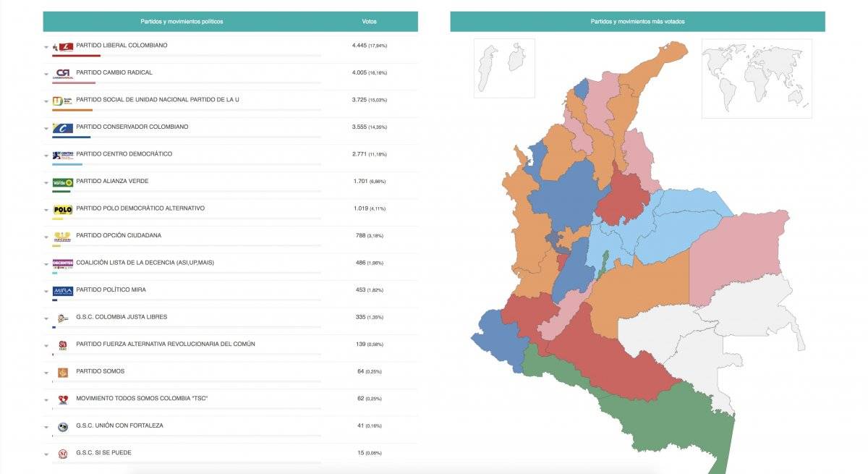Viewport: 868px width, 474px height.
Task: Click the Todos Somos Colombia logo
Action: pos(63,399)
